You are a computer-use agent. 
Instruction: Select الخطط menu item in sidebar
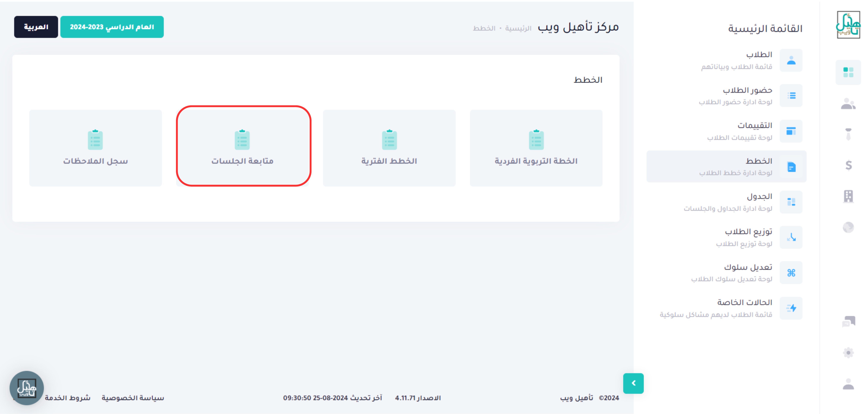[726, 166]
